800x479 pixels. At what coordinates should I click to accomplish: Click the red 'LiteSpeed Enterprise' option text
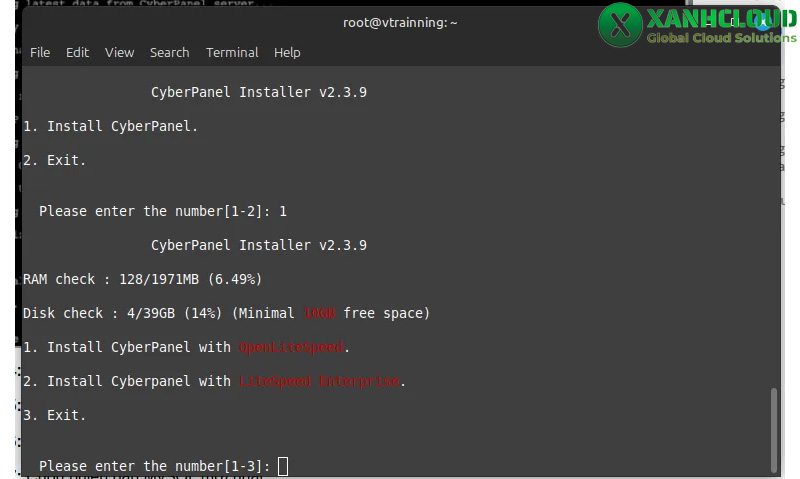(319, 382)
